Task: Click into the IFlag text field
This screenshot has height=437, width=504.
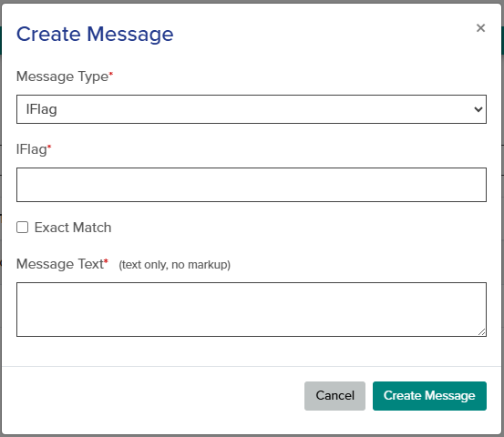Action: point(252,185)
